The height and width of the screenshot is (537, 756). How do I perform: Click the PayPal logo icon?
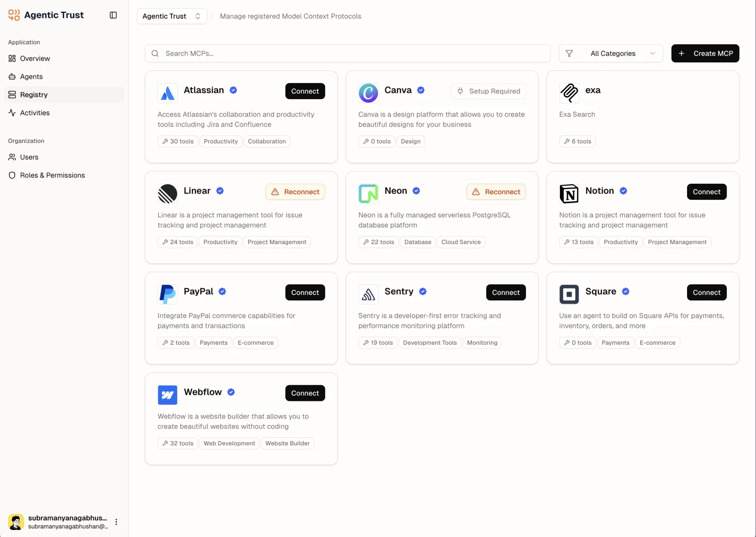pyautogui.click(x=167, y=294)
